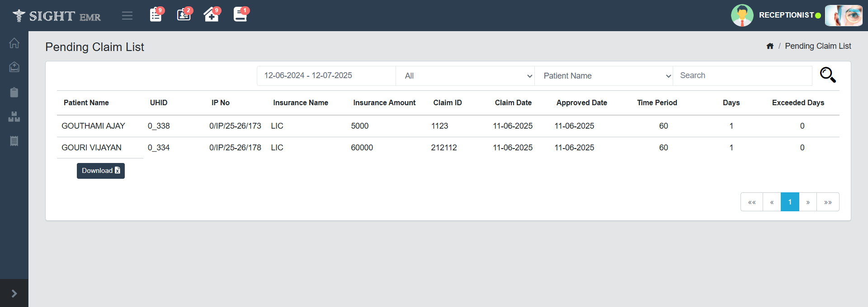The width and height of the screenshot is (868, 307).
Task: Open the ID card icon with badge 2
Action: (184, 15)
